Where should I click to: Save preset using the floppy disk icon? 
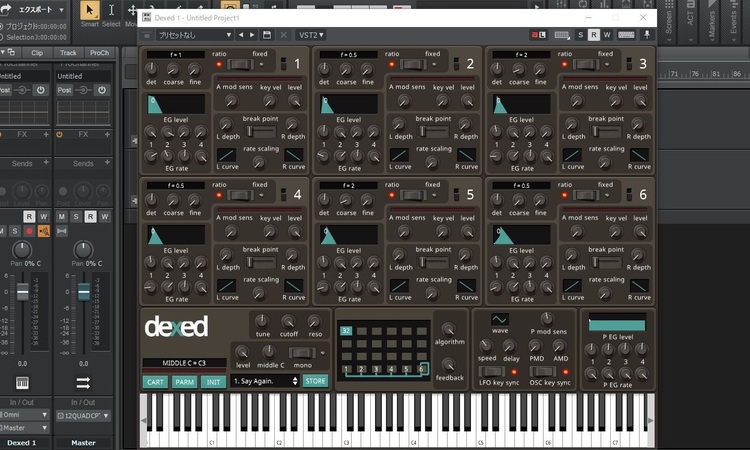point(267,35)
